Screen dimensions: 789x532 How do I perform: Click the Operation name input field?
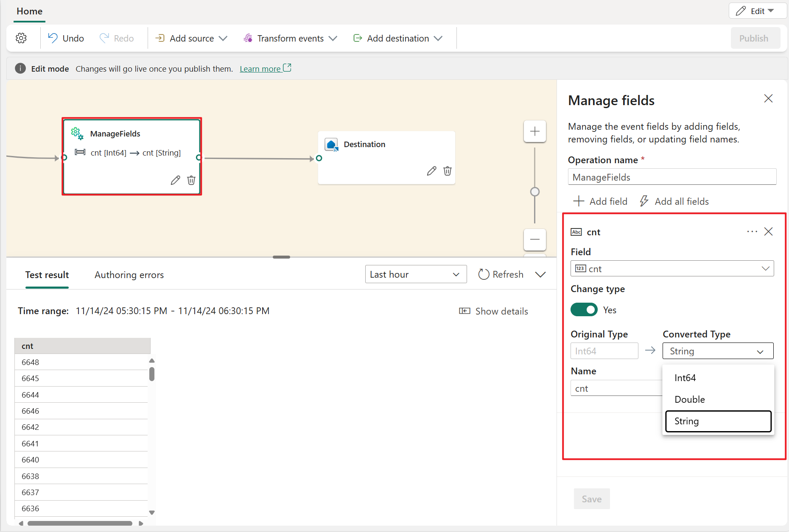(x=672, y=177)
